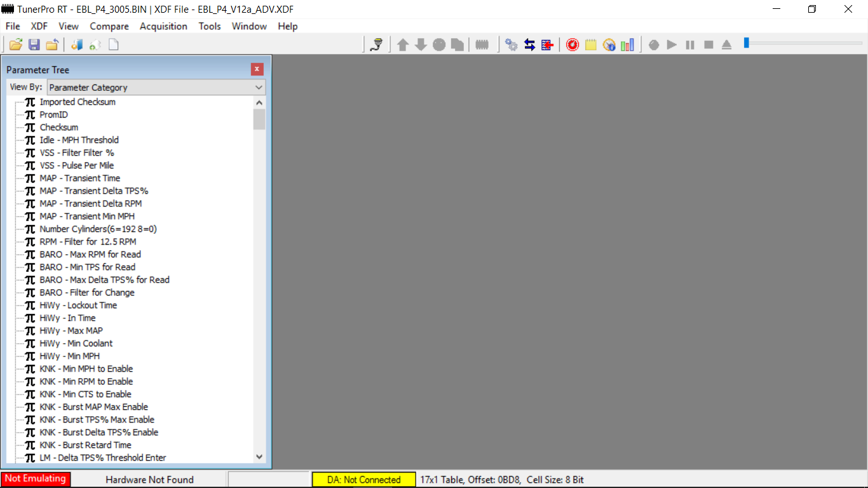
Task: Click the blue swap arrows toolbar icon
Action: 529,44
